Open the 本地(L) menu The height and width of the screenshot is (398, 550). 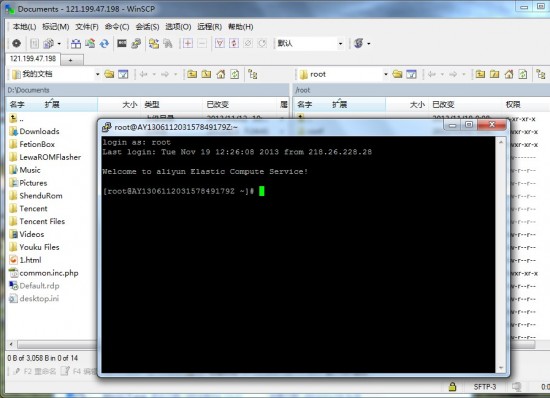point(24,27)
